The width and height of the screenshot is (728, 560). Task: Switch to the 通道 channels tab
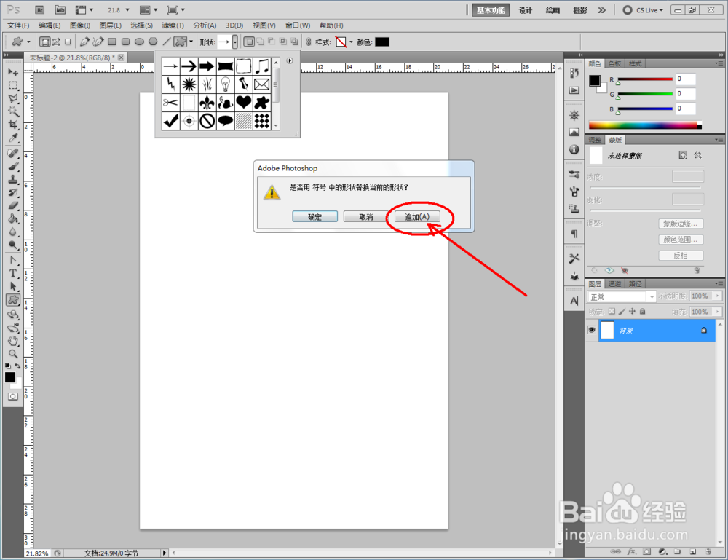tap(614, 284)
